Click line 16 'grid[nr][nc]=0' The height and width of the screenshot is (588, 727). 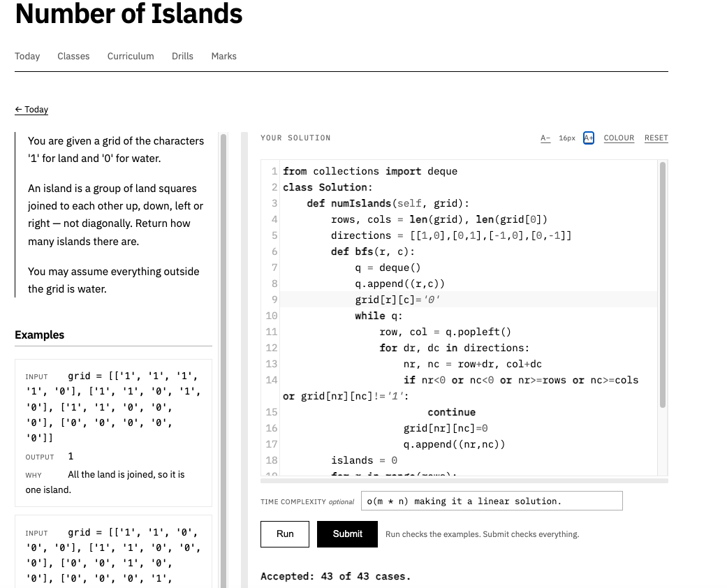click(446, 428)
